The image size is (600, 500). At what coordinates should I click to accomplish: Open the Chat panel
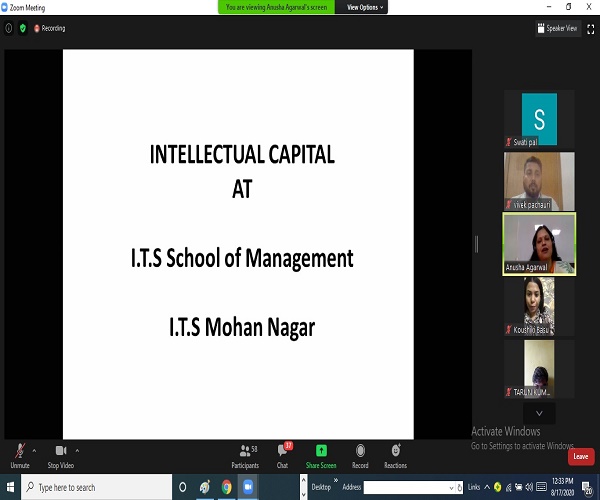click(283, 456)
